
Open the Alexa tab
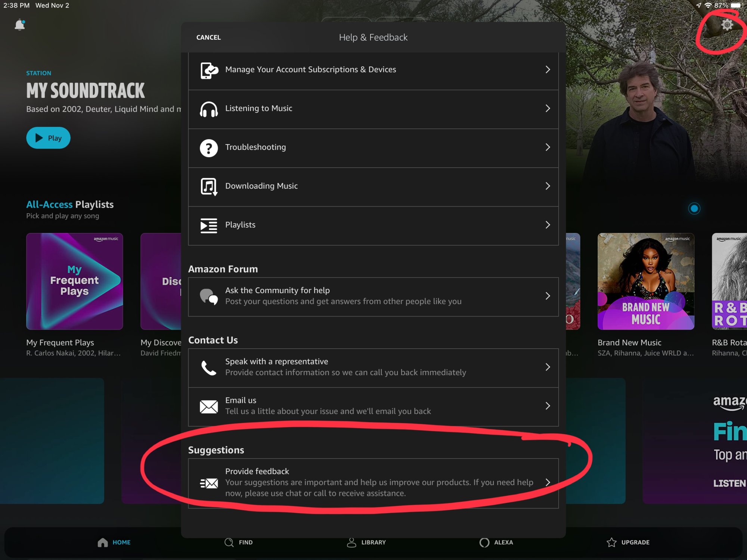coord(496,542)
